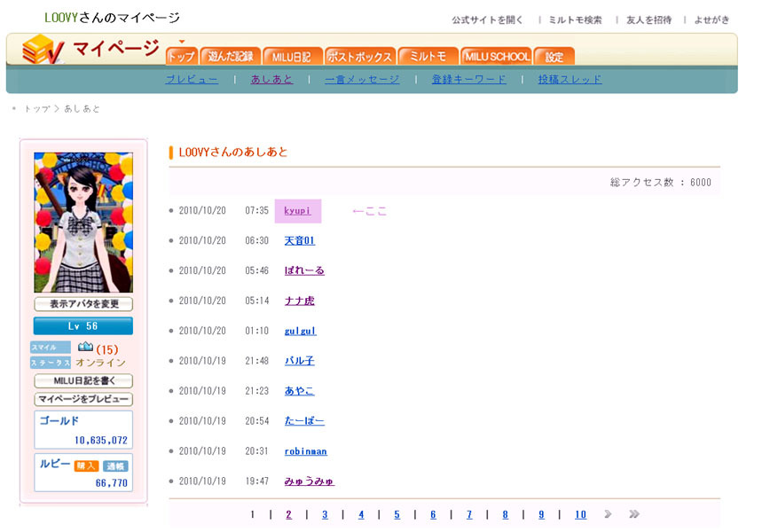Click the blue ruby 通帳 button

tap(114, 465)
